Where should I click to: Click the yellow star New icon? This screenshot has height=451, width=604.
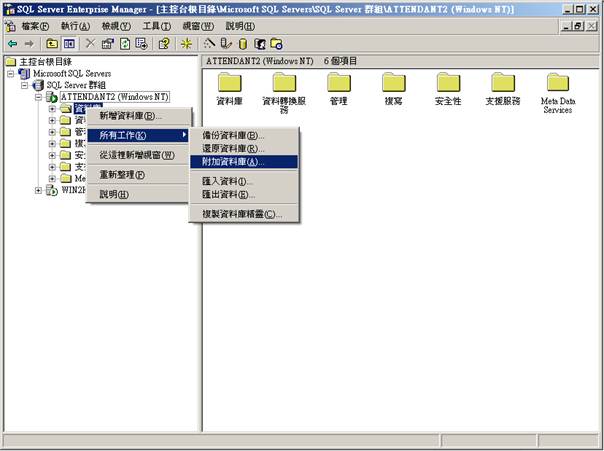click(186, 44)
